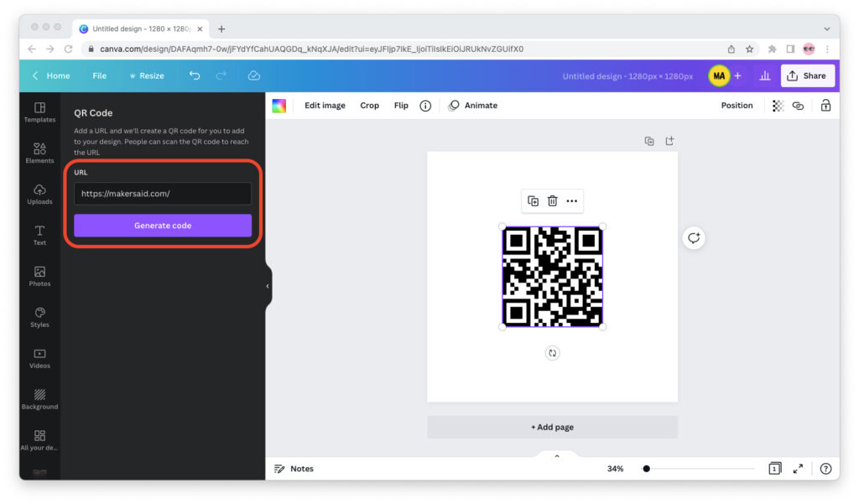Bookmark page with star icon
859x504 pixels.
click(749, 49)
